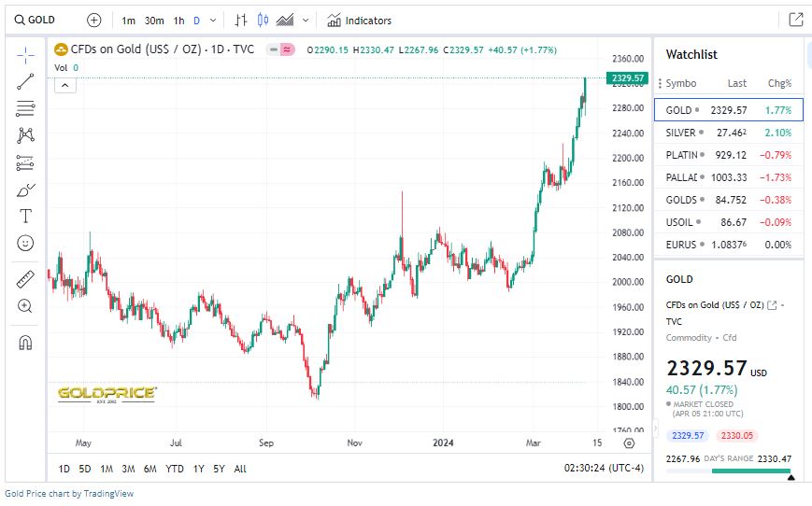Image resolution: width=812 pixels, height=506 pixels.
Task: Select the bars chart style
Action: click(x=241, y=21)
